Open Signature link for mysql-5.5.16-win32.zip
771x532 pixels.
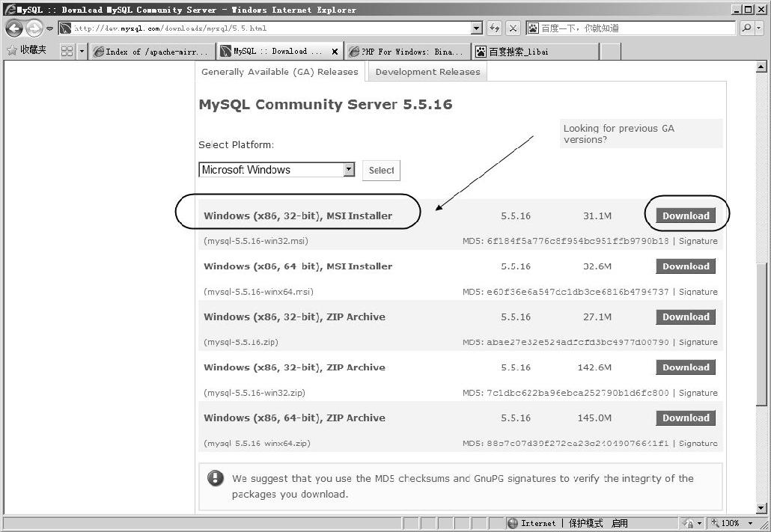[698, 393]
